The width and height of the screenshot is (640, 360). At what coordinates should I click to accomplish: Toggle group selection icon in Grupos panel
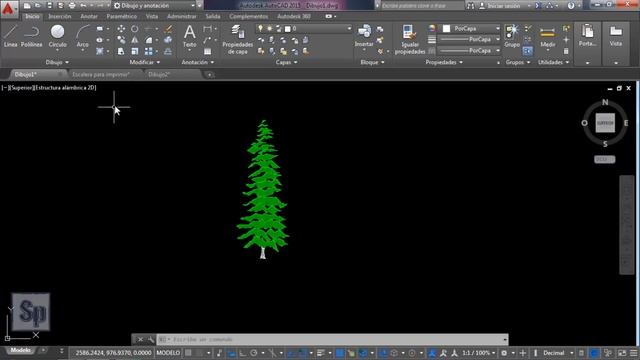click(527, 51)
